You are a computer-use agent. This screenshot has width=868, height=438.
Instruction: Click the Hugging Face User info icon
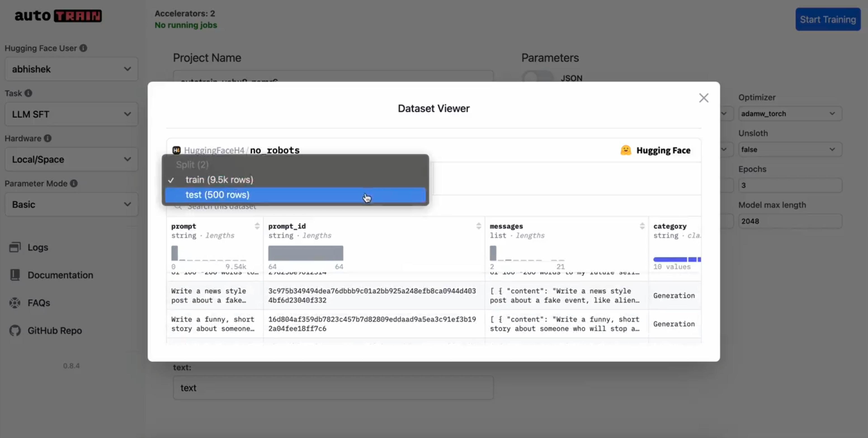pos(83,48)
